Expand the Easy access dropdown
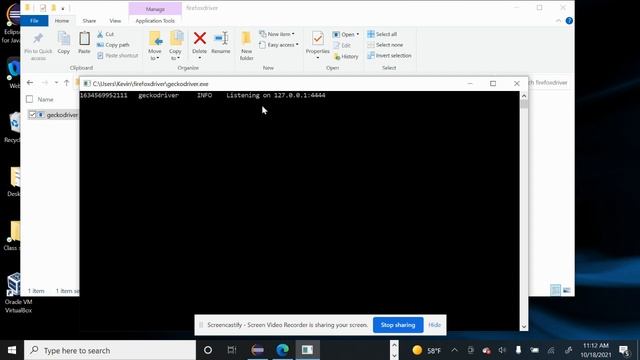 278,45
